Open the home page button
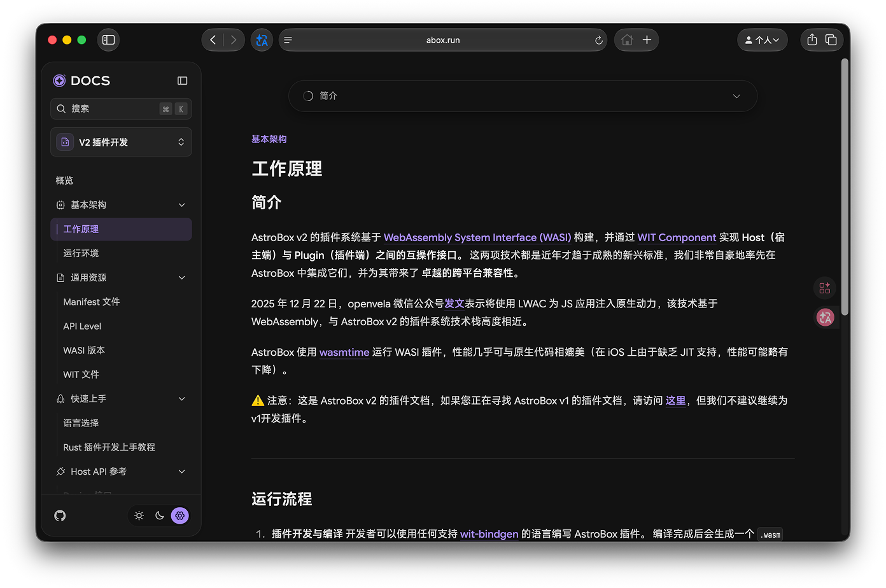 coord(627,40)
